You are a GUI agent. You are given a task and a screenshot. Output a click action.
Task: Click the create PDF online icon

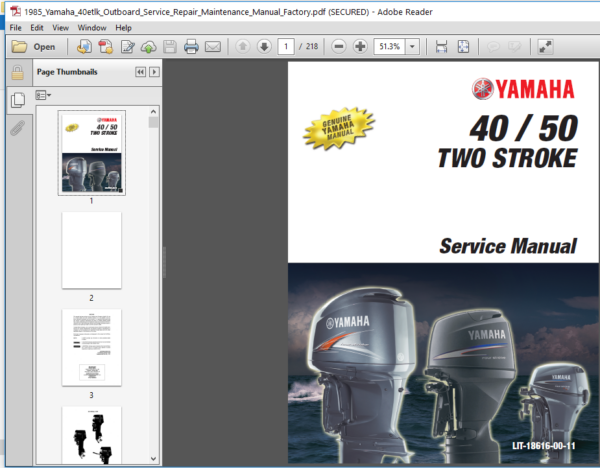tap(84, 47)
